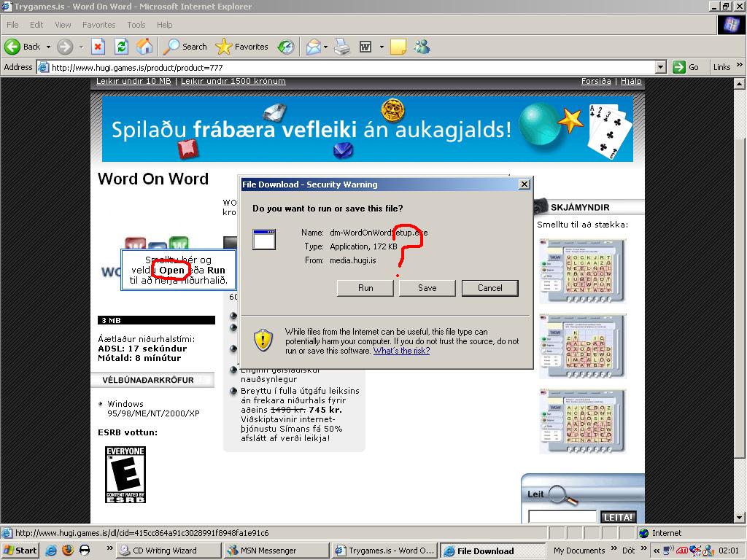Click the yellow Discuss note icon
This screenshot has height=560, width=747.
point(398,47)
